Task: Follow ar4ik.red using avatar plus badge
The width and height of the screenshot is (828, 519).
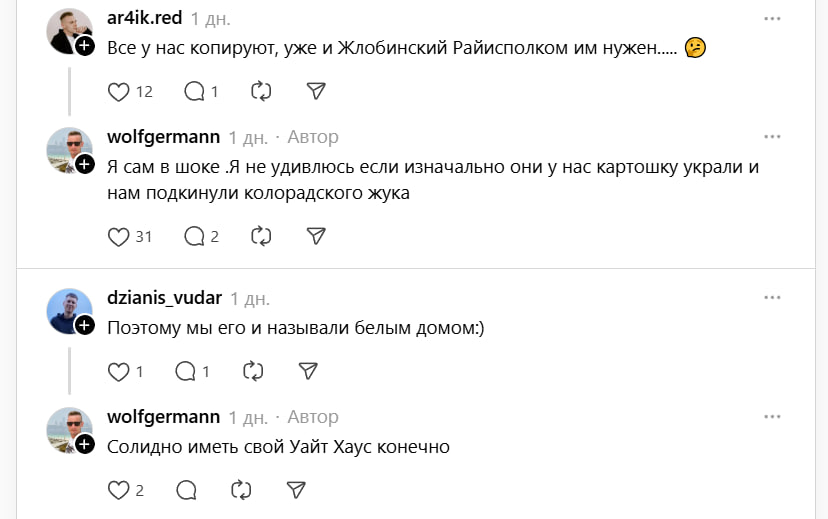Action: 85,46
